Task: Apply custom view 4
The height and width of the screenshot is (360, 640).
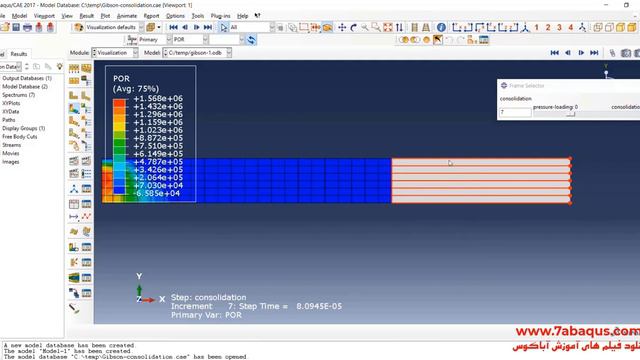Action: [571, 27]
